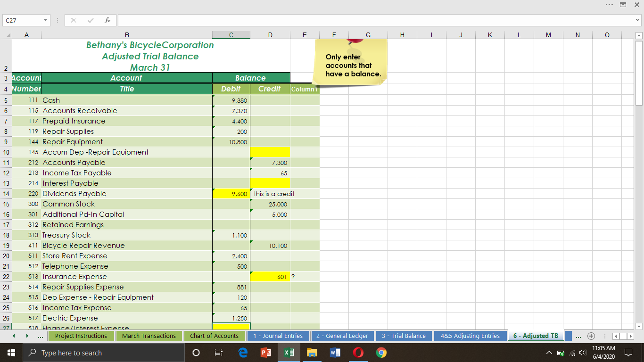Viewport: 644px width, 362px height.
Task: Click the Insert Function (fx) icon
Action: 107,20
